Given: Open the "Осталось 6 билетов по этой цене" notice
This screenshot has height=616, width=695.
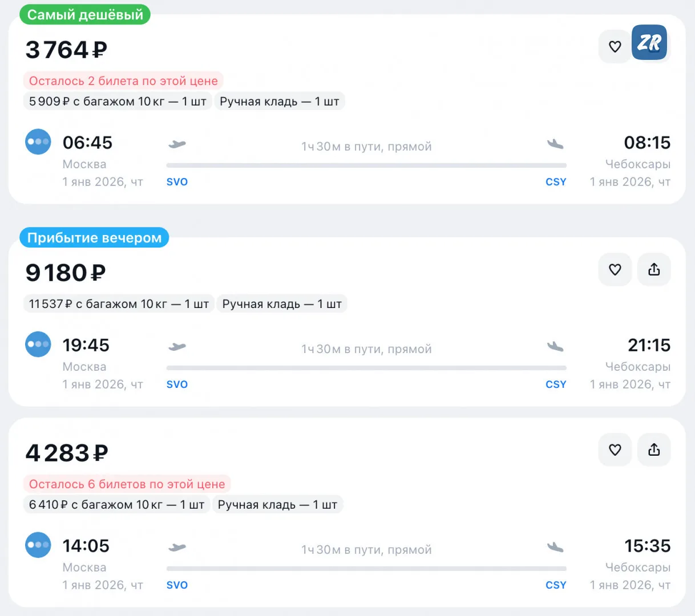Looking at the screenshot, I should (x=127, y=484).
